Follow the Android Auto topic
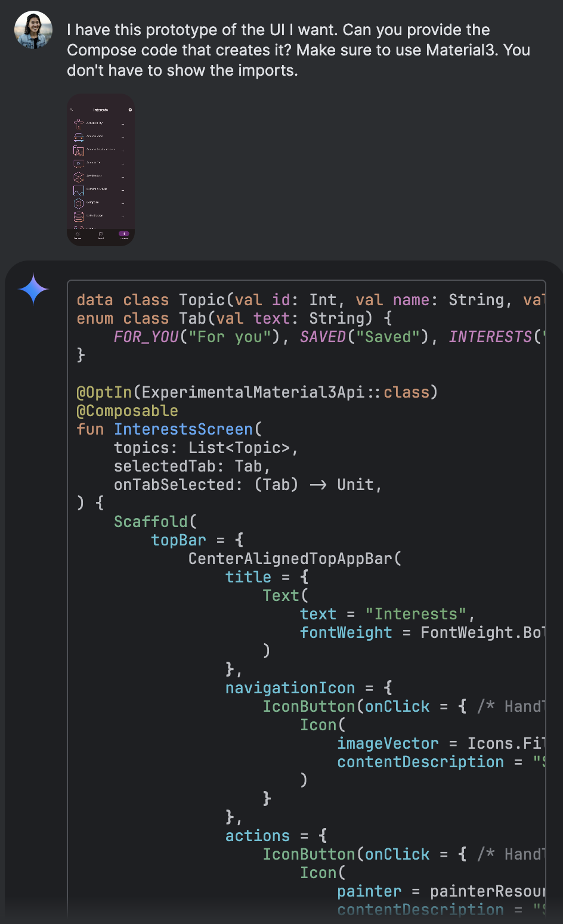Image resolution: width=563 pixels, height=924 pixels. coord(123,138)
